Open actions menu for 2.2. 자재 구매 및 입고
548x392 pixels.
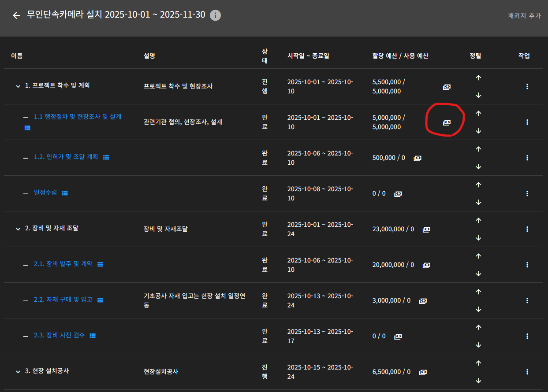coord(527,300)
